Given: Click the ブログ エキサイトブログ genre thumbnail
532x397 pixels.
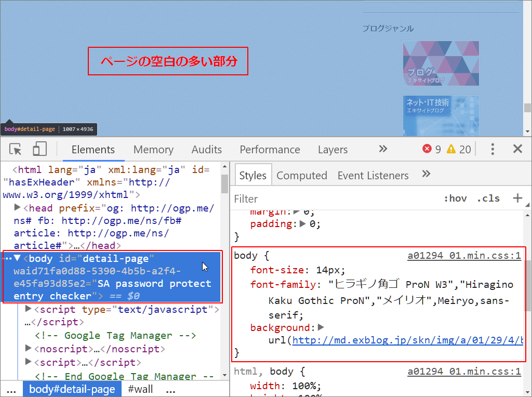Looking at the screenshot, I should coord(441,63).
